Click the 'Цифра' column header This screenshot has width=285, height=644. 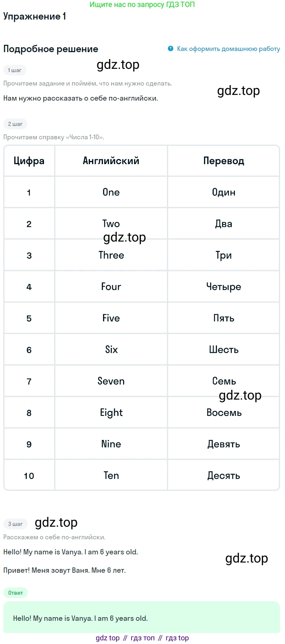pyautogui.click(x=29, y=161)
